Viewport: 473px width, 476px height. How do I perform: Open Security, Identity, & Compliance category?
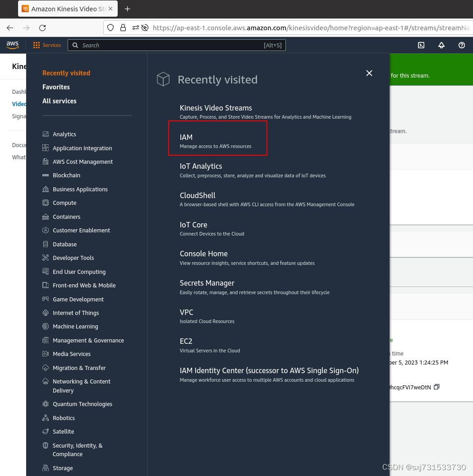click(78, 449)
